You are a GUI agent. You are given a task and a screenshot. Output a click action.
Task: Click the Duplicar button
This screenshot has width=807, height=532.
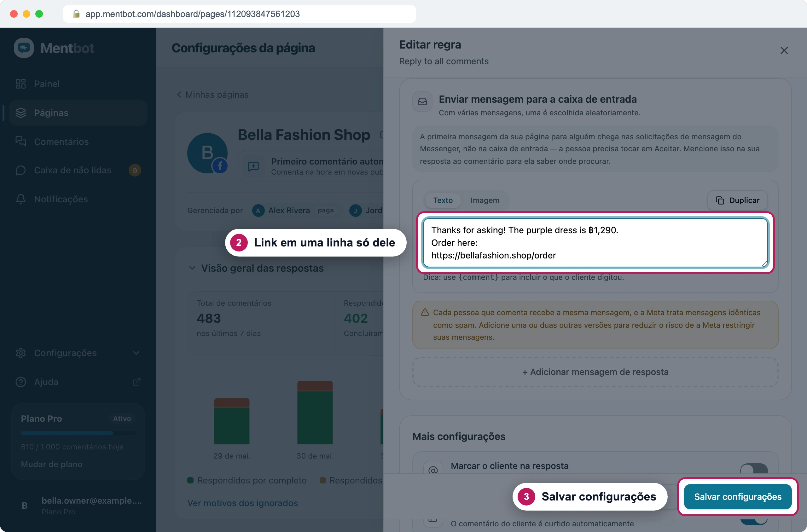(x=737, y=200)
